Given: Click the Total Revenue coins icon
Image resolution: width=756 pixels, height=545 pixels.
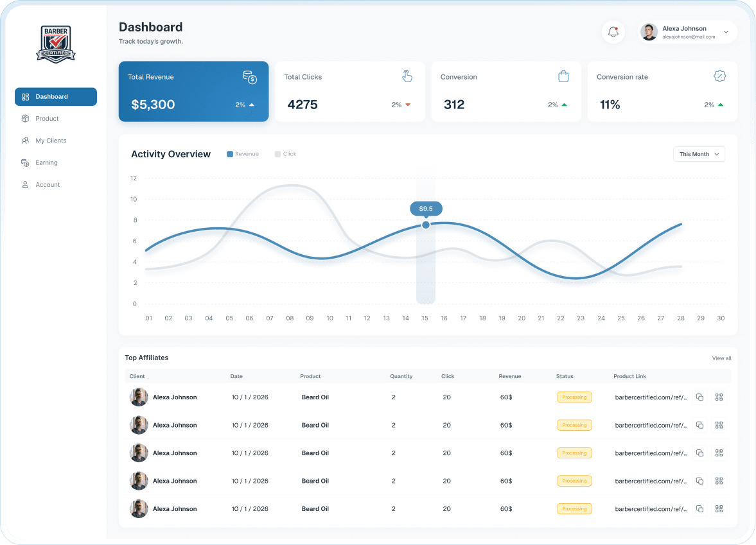Looking at the screenshot, I should coord(250,77).
